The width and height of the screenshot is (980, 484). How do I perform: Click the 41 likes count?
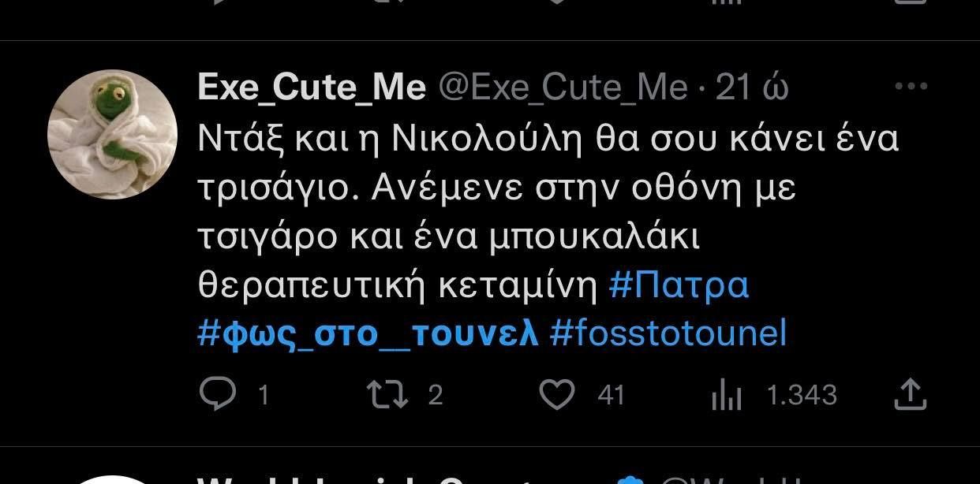click(x=612, y=395)
